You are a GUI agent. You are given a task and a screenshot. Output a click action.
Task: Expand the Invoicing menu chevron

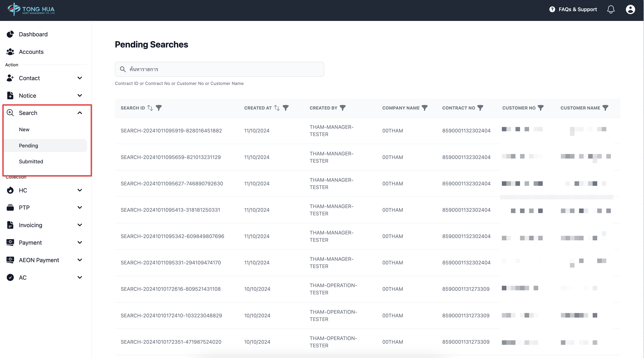point(80,225)
